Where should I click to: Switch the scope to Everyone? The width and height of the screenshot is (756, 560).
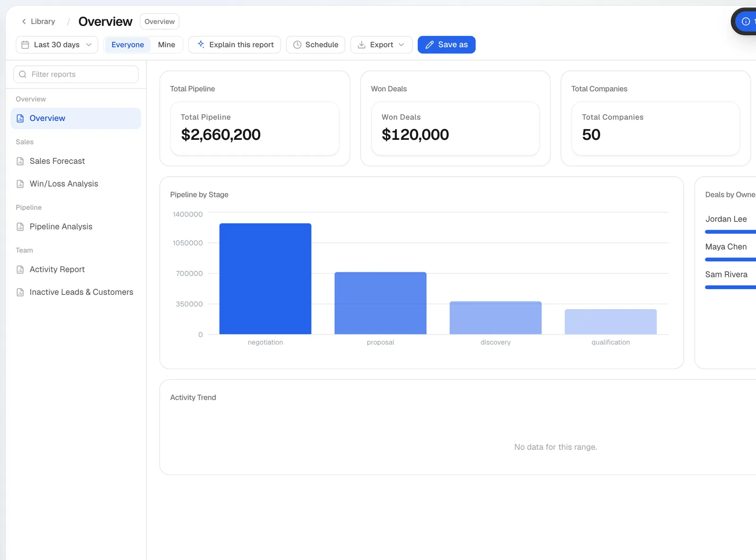click(128, 44)
